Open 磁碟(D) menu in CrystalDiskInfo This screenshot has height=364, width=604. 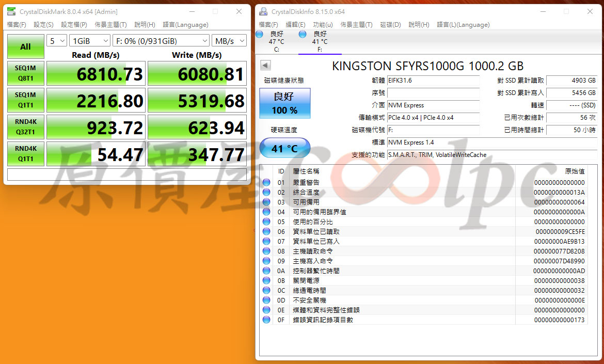[391, 25]
